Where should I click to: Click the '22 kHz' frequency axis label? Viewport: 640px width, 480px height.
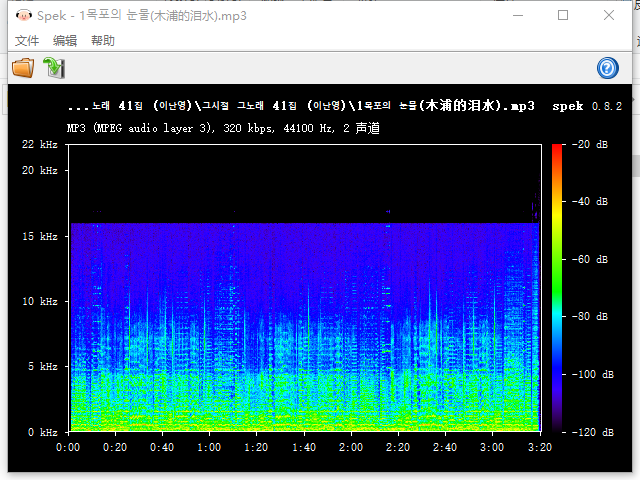[40, 144]
